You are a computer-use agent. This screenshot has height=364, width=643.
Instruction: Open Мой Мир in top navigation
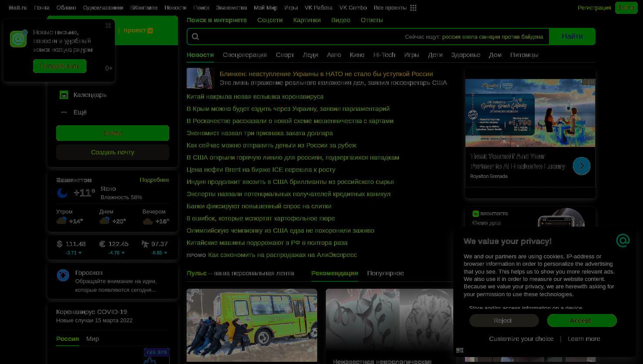tap(265, 8)
